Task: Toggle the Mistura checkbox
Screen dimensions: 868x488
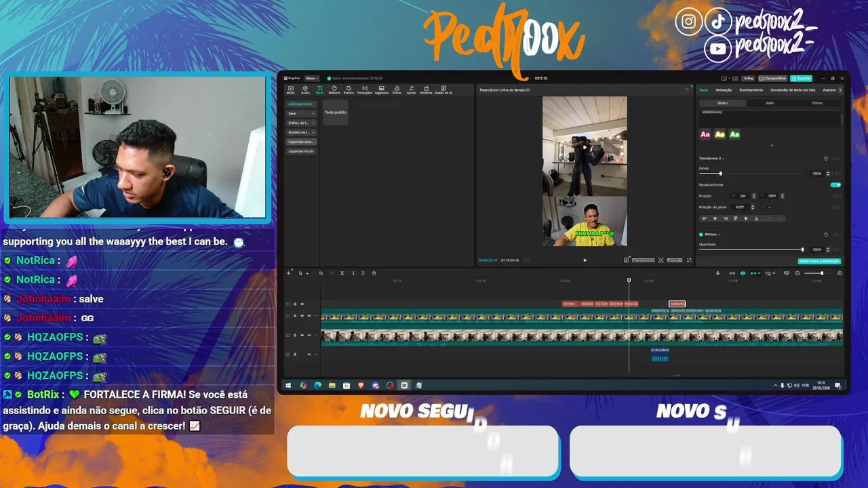Action: click(701, 235)
